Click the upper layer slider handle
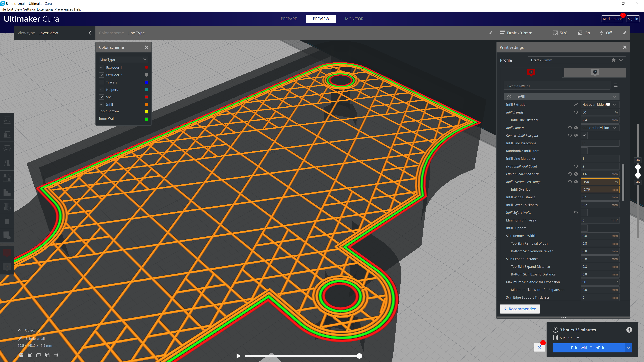The height and width of the screenshot is (362, 644). 638,167
